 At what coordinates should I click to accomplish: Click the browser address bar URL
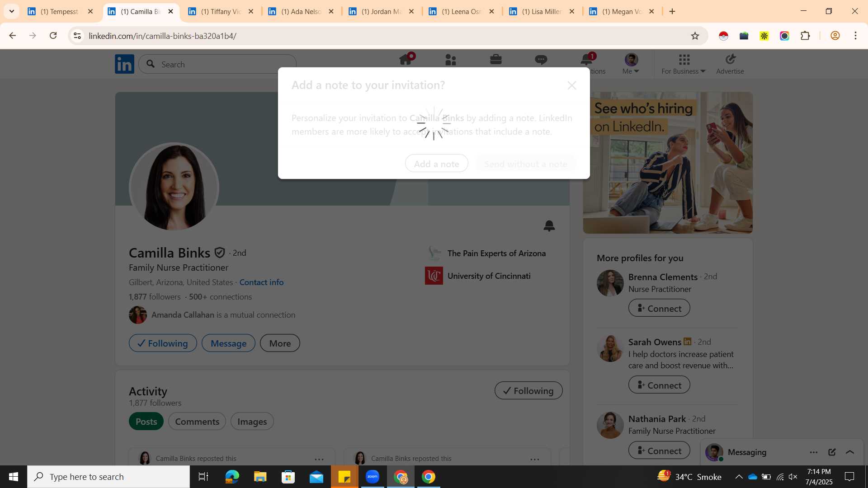(x=162, y=36)
